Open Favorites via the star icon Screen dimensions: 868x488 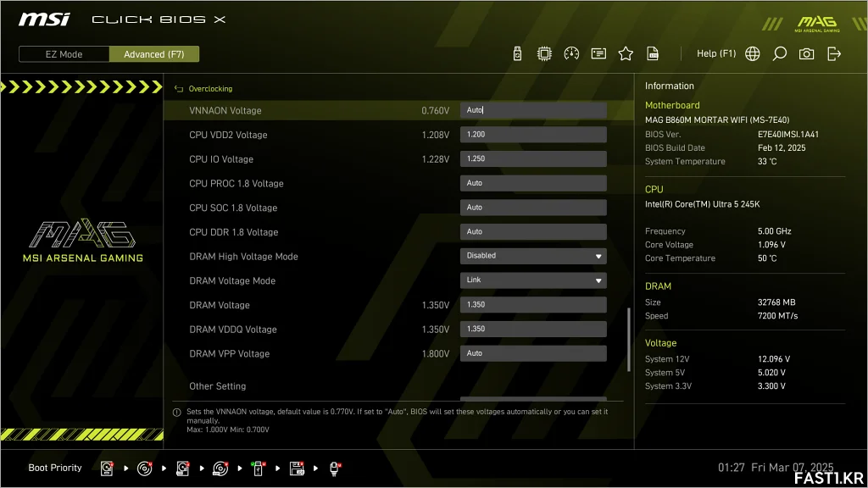click(626, 53)
